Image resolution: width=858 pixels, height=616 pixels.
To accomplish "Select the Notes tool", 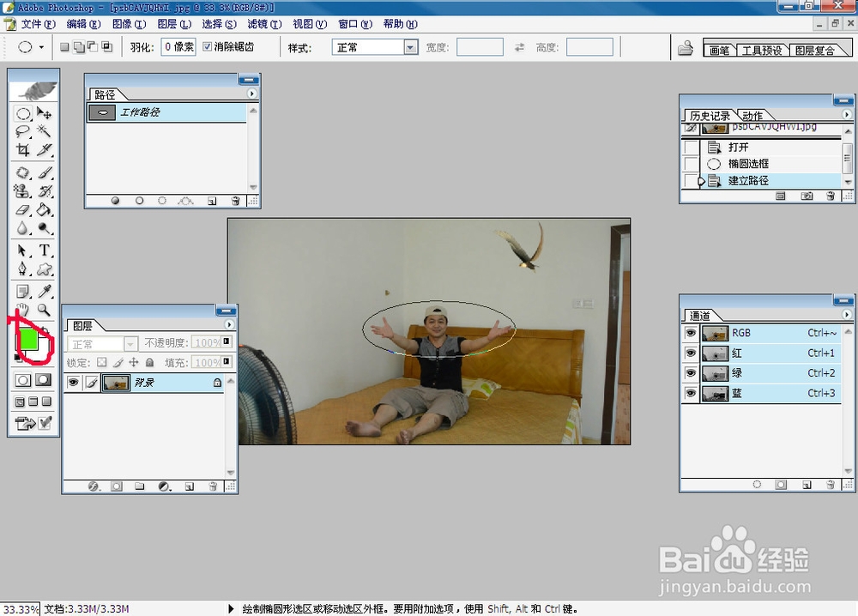I will pos(23,291).
